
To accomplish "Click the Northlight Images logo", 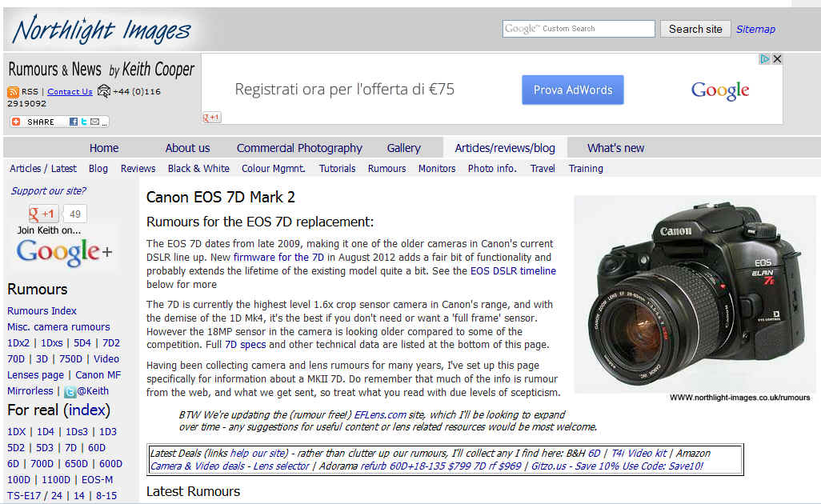I will (x=102, y=30).
